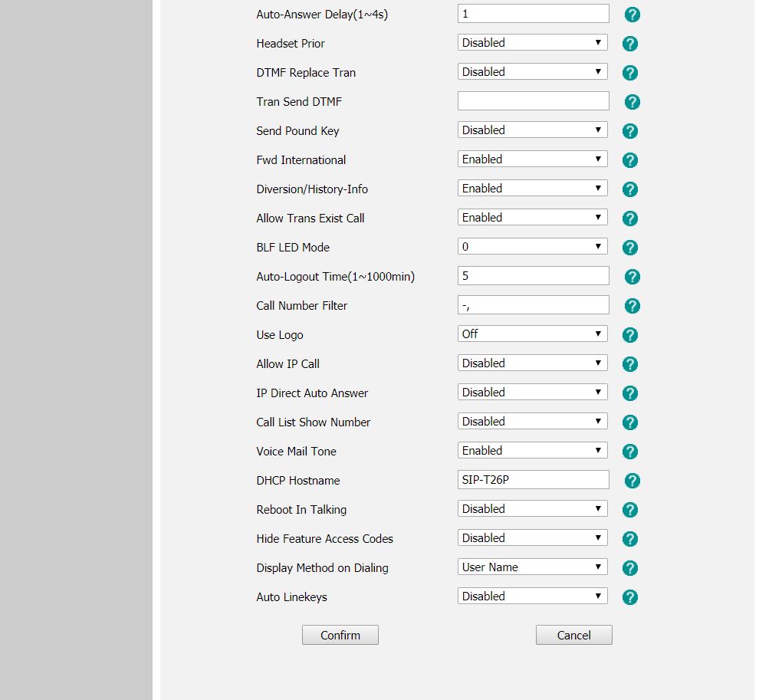This screenshot has width=759, height=700.
Task: Open the Use Logo dropdown
Action: point(533,334)
